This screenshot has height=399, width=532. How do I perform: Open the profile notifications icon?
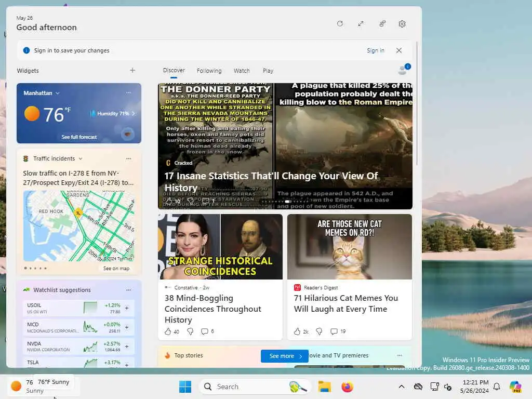(404, 69)
